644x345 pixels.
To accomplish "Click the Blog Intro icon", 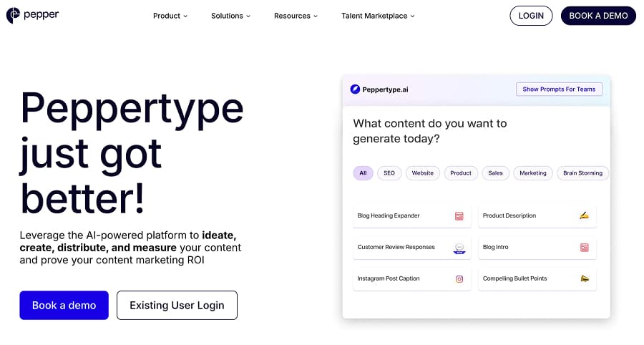I will tap(584, 248).
